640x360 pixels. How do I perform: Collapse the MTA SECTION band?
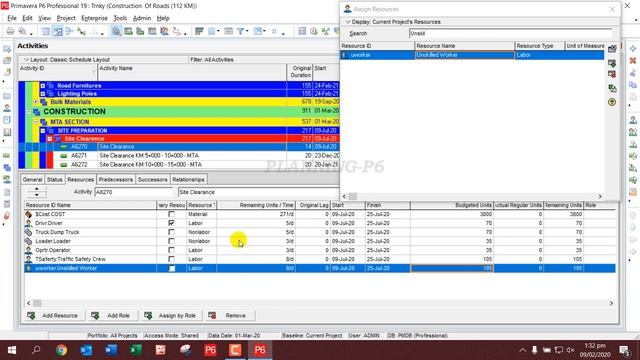click(x=36, y=122)
